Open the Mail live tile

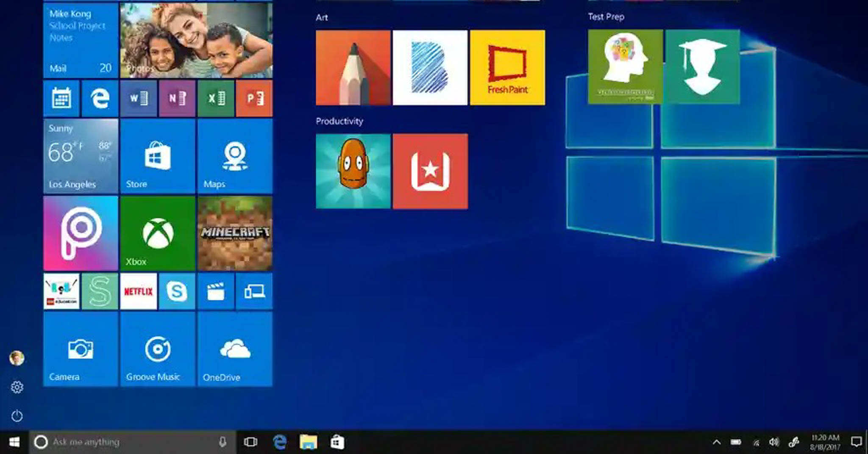pos(81,40)
